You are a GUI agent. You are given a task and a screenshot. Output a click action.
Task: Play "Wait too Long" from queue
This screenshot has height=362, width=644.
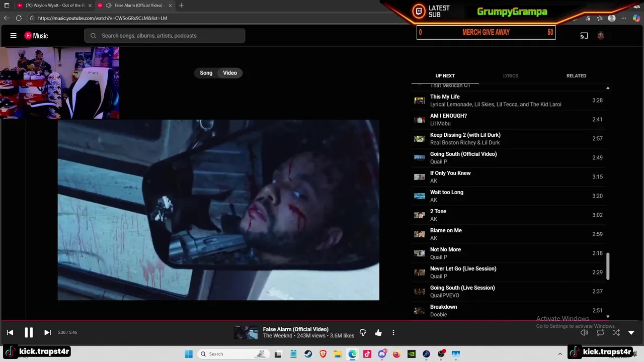[508, 196]
